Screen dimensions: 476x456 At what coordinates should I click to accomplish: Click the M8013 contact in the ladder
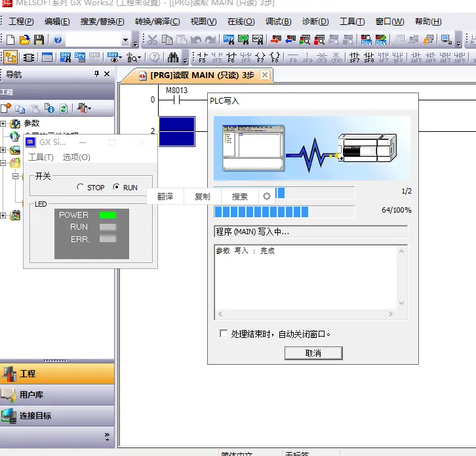pos(176,99)
